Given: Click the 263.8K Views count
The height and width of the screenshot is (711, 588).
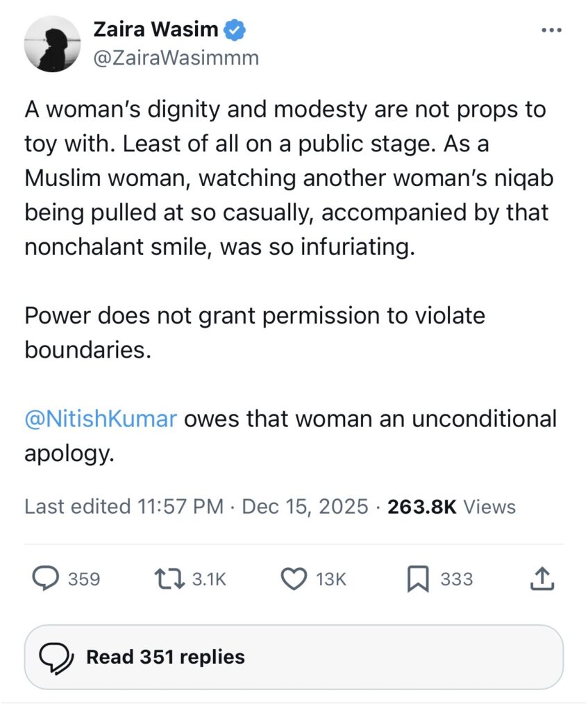Looking at the screenshot, I should (451, 506).
